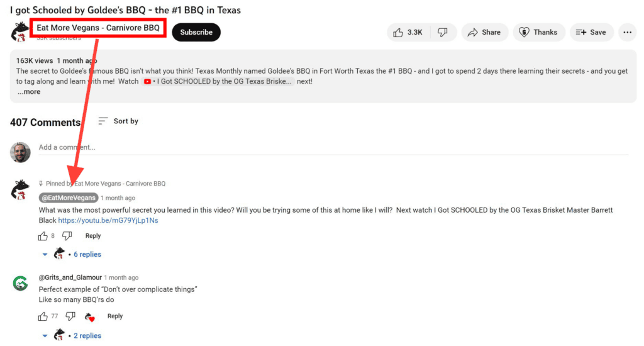The height and width of the screenshot is (346, 644).
Task: Click the 407 Comments heading
Action: point(45,123)
